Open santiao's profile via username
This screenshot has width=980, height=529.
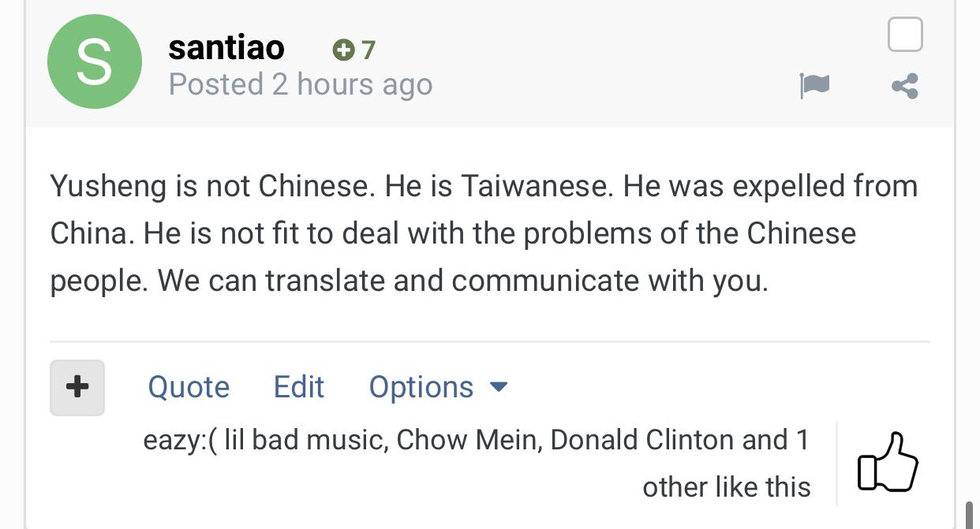click(226, 47)
